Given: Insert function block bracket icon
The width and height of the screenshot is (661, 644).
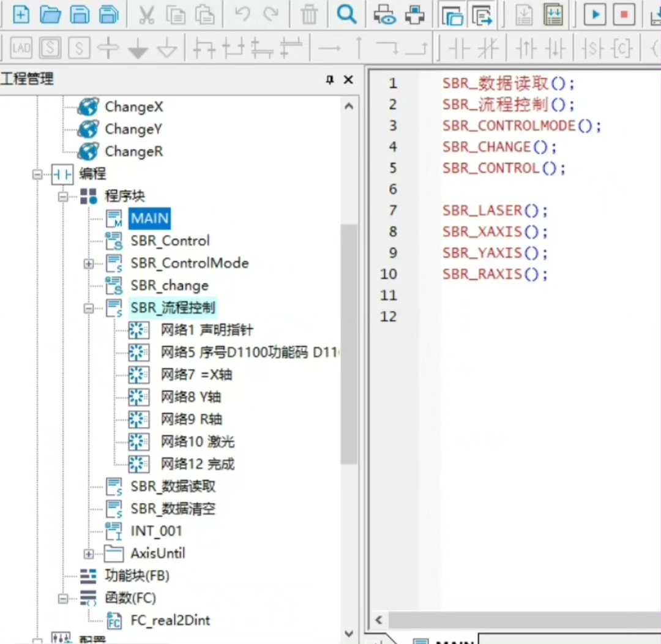Looking at the screenshot, I should pyautogui.click(x=622, y=48).
